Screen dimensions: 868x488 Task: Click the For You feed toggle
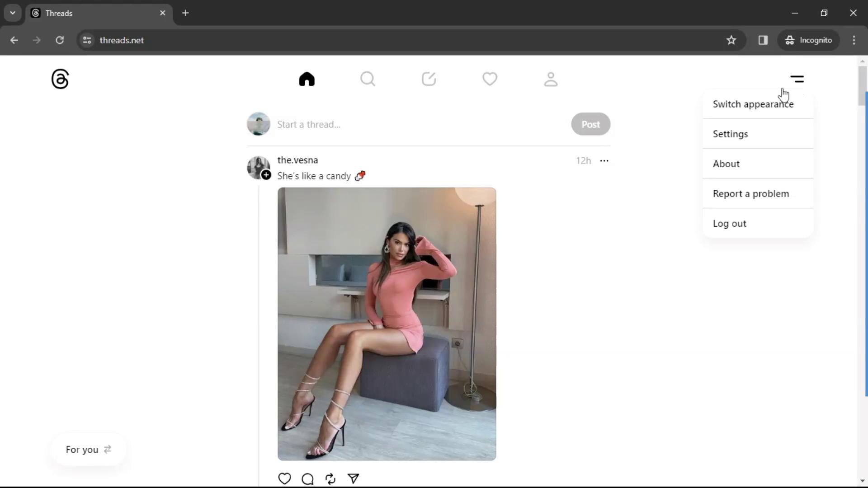pos(88,449)
